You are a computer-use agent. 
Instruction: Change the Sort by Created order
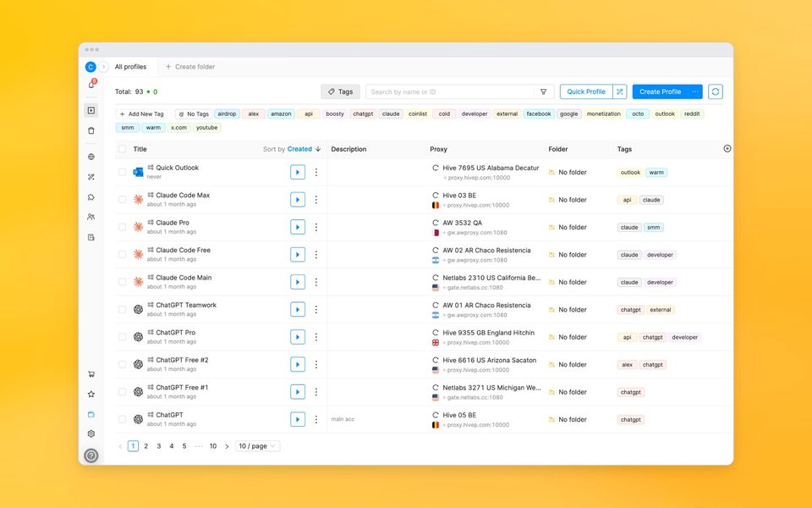tap(292, 149)
